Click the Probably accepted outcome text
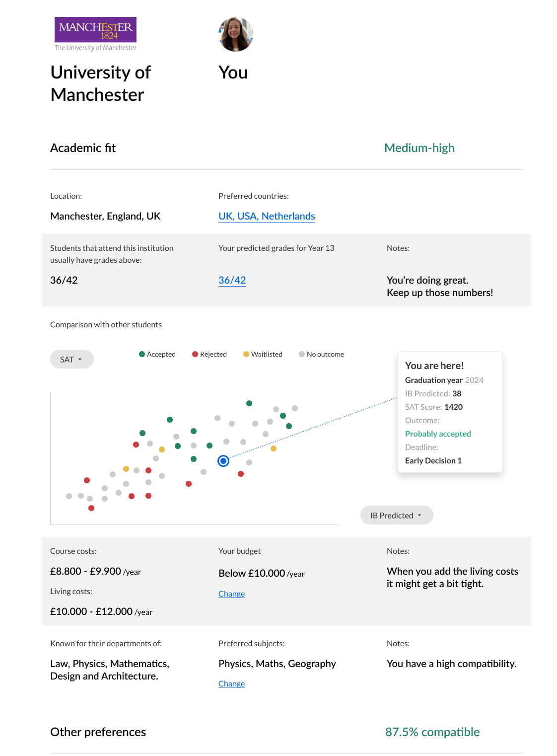The image size is (557, 756). pyautogui.click(x=438, y=434)
